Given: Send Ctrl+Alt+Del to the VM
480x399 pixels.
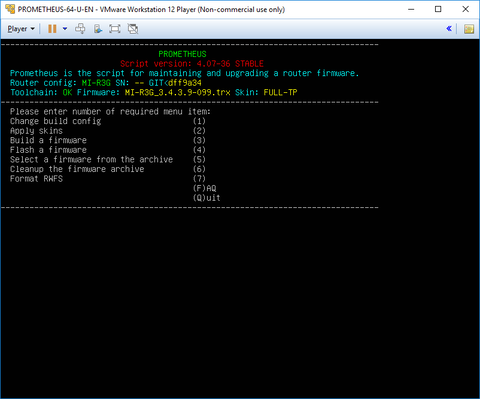Looking at the screenshot, I should click(x=80, y=29).
